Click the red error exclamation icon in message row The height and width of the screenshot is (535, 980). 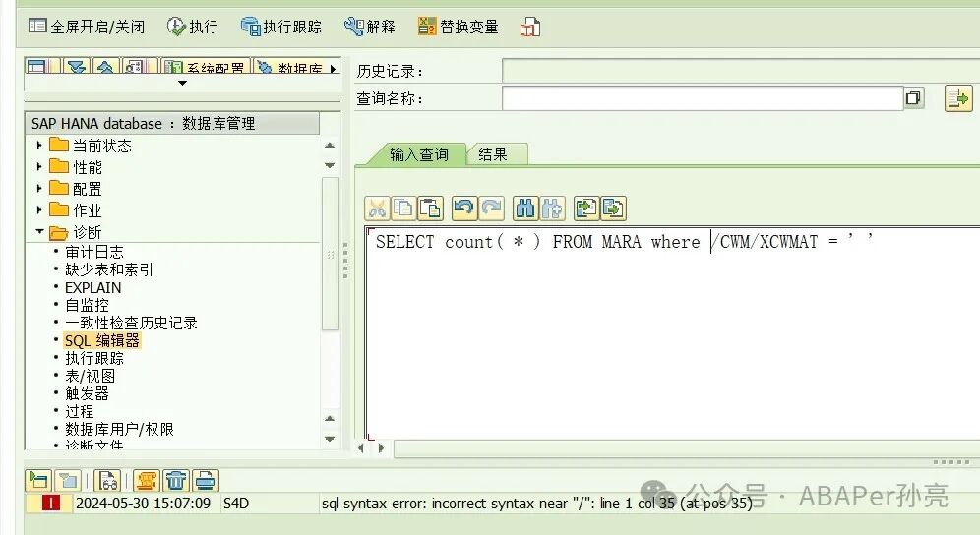point(50,504)
